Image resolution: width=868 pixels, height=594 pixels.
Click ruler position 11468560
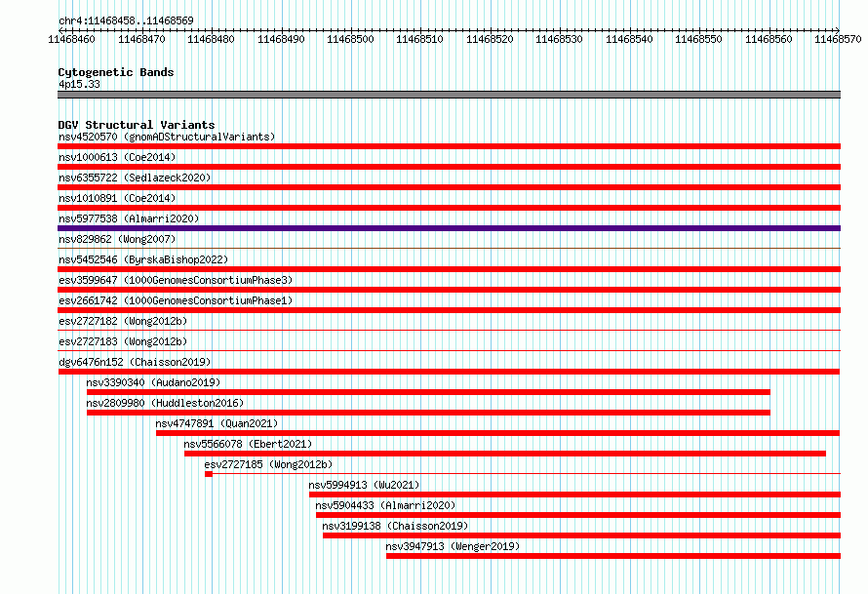[769, 39]
